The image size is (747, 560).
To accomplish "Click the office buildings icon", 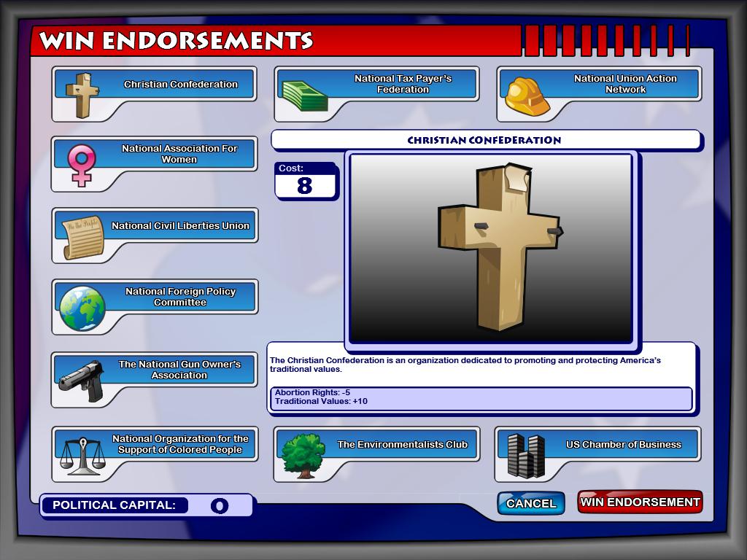I will (526, 456).
